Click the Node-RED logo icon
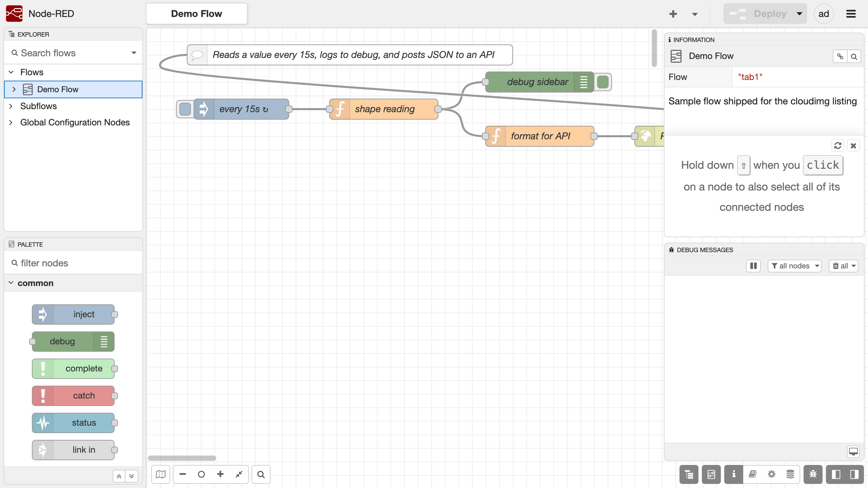This screenshot has height=488, width=868. click(14, 14)
